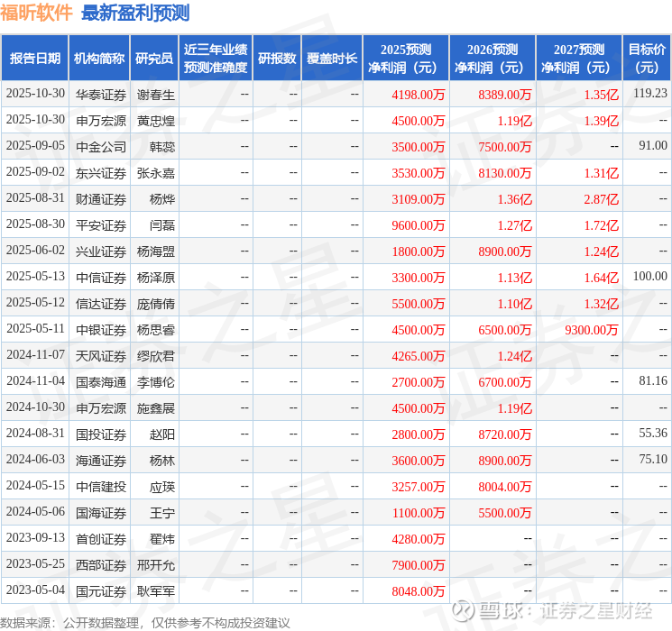Screen dimensions: 672x631
Task: Click the 信达证券 institution cell
Action: click(101, 304)
